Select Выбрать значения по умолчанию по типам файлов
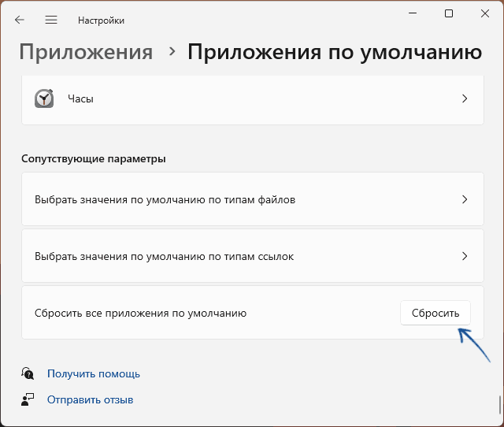Viewport: 504px width, 427px height. [x=253, y=199]
